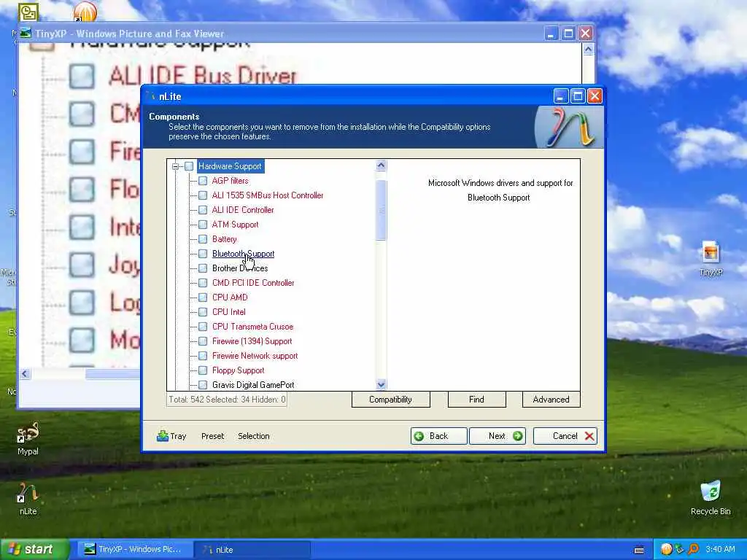Image resolution: width=747 pixels, height=560 pixels.
Task: Tick the CPU Intel checkbox
Action: pyautogui.click(x=203, y=312)
